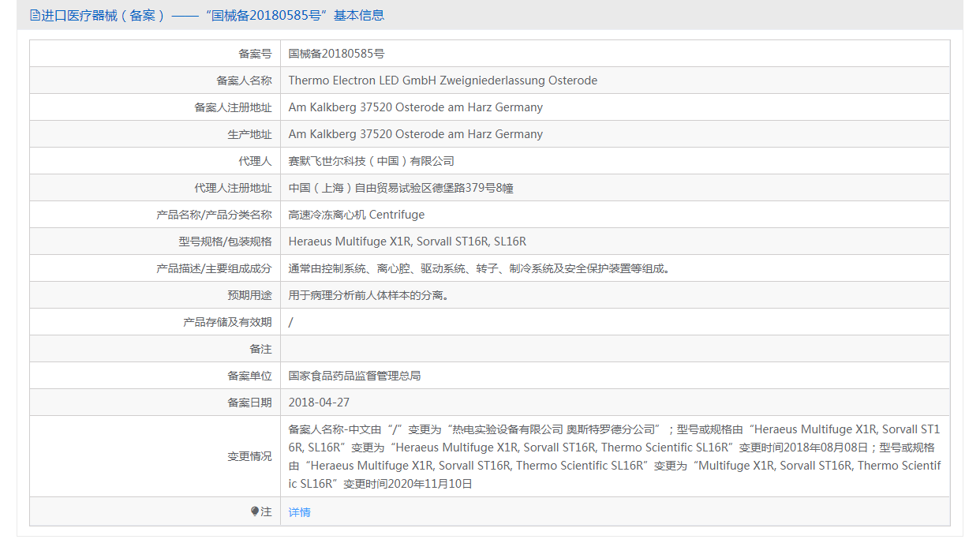Click the 代理人 row label
The width and height of the screenshot is (980, 558).
tap(255, 161)
